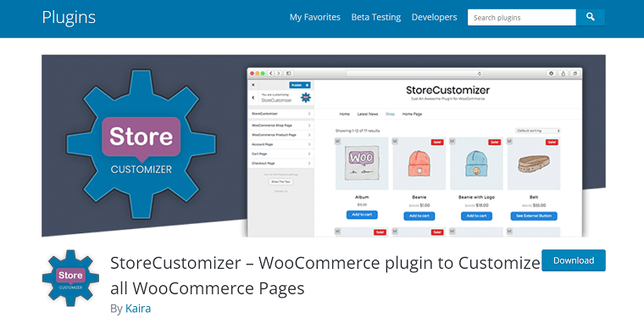The image size is (644, 335).
Task: Click Add to cart under Beanie
Action: pos(419,215)
